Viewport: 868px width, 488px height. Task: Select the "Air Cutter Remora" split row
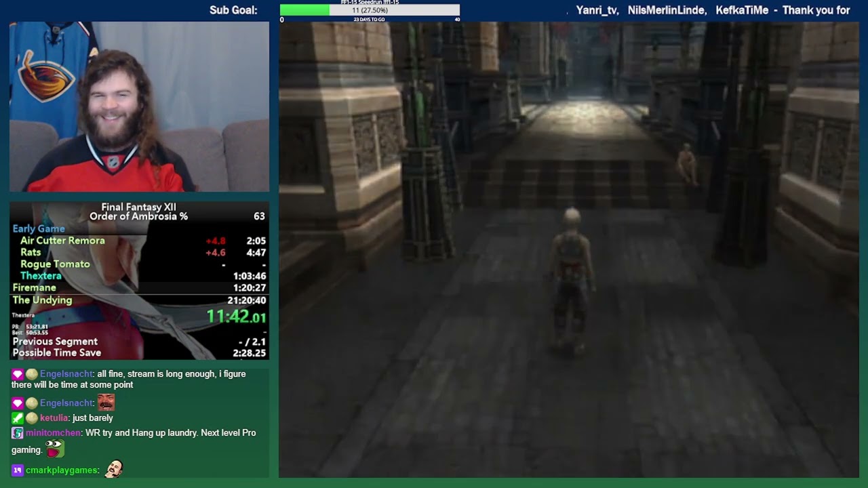(x=139, y=241)
